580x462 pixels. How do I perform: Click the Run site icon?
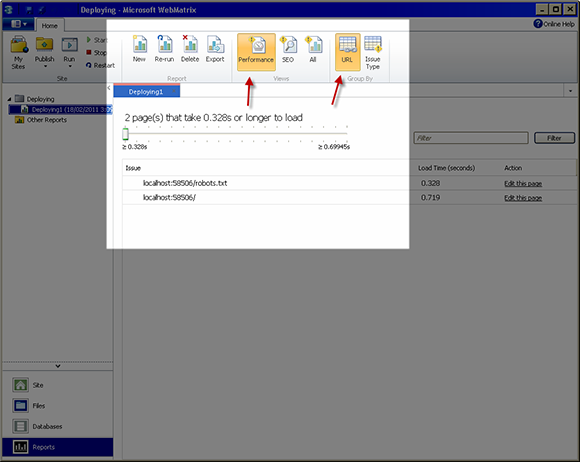(69, 45)
